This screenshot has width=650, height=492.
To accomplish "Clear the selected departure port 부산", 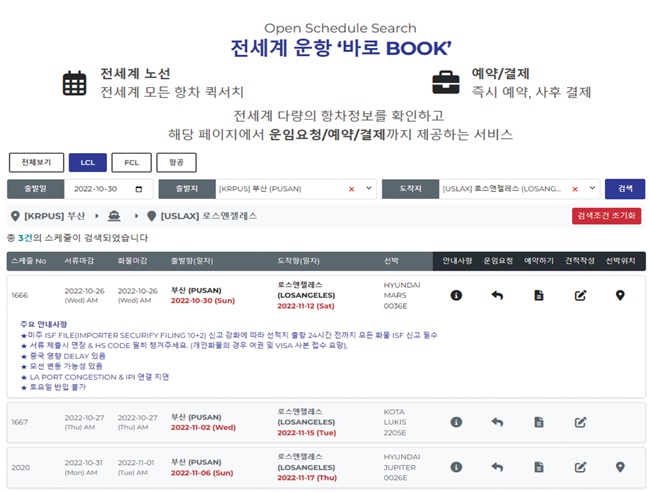I will (351, 189).
